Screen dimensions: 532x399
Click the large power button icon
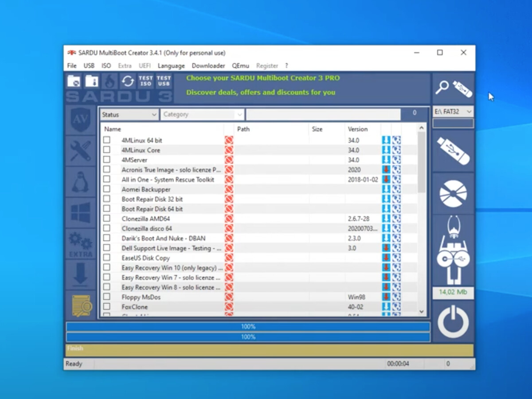[453, 322]
